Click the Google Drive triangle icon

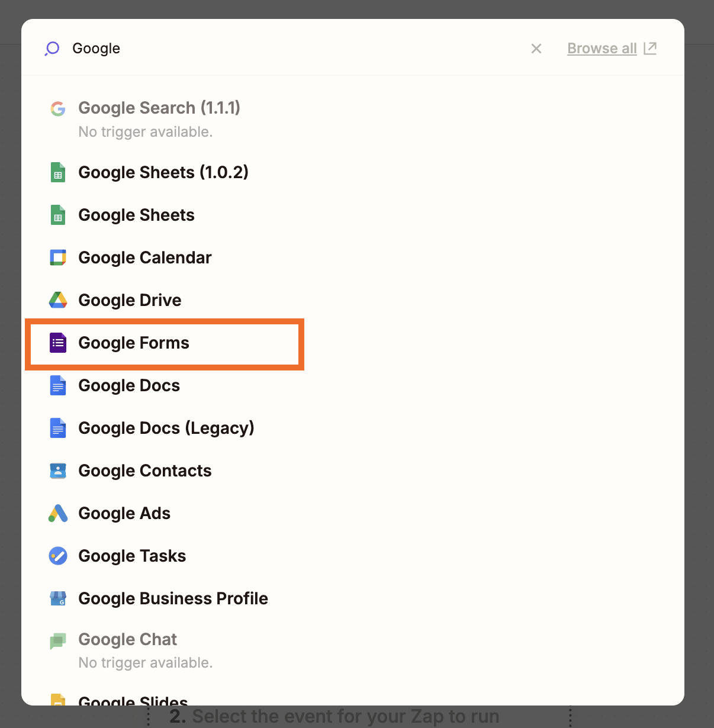point(58,300)
